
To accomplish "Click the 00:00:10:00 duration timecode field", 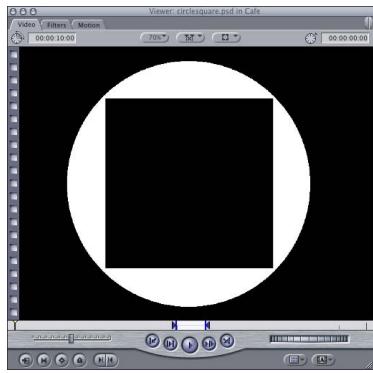I will click(53, 38).
